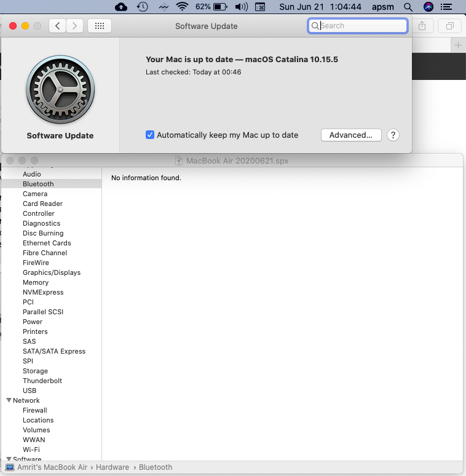
Task: Open Spotlight search magnifier
Action: click(408, 7)
